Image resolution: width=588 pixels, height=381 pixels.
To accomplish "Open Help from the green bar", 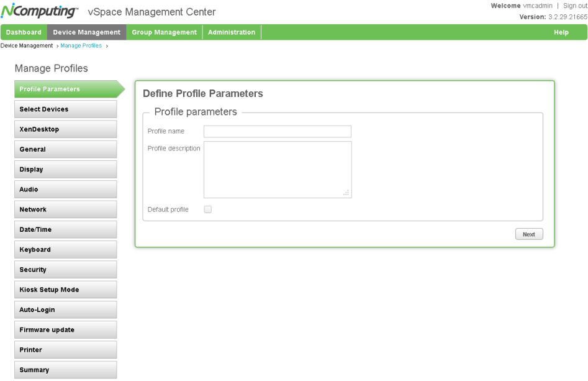I will (561, 32).
